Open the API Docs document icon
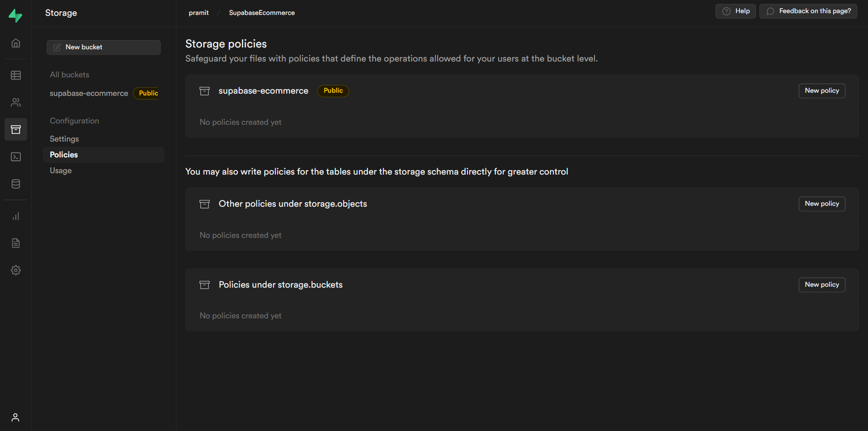 (16, 243)
